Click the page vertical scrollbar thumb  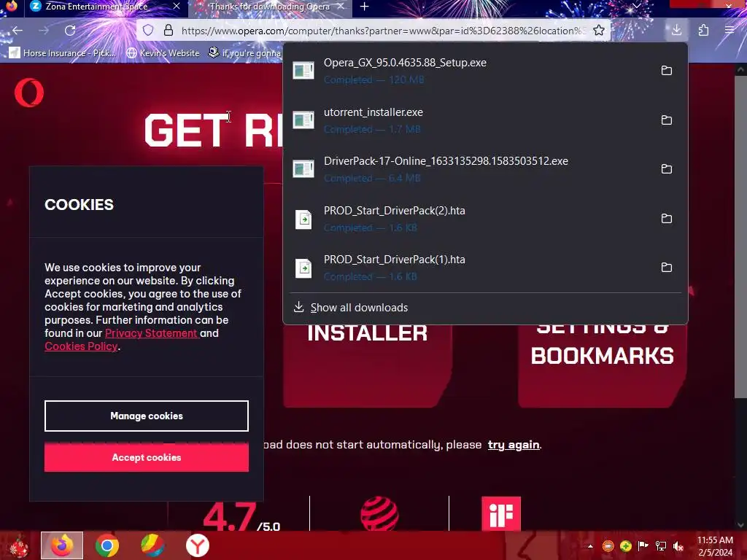click(740, 237)
